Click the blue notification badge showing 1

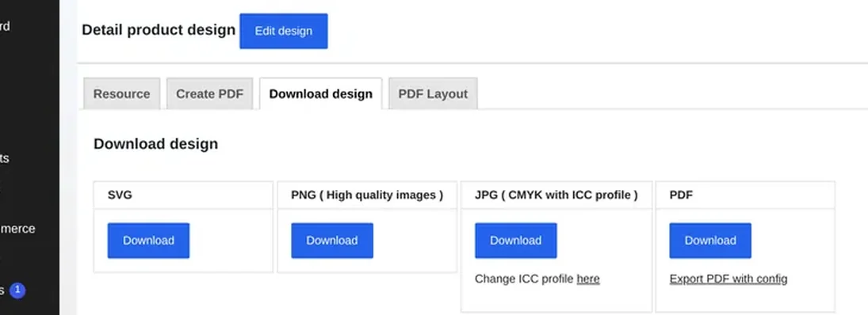point(17,290)
